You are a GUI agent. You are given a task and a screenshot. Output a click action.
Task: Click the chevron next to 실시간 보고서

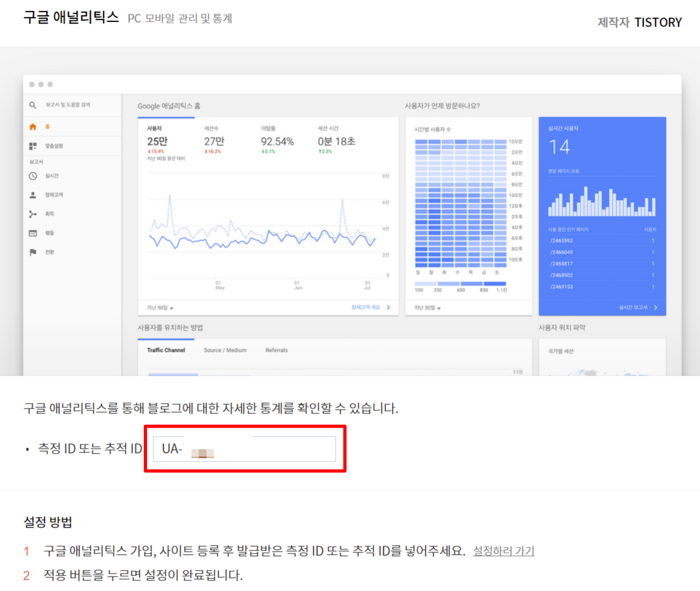(x=656, y=308)
